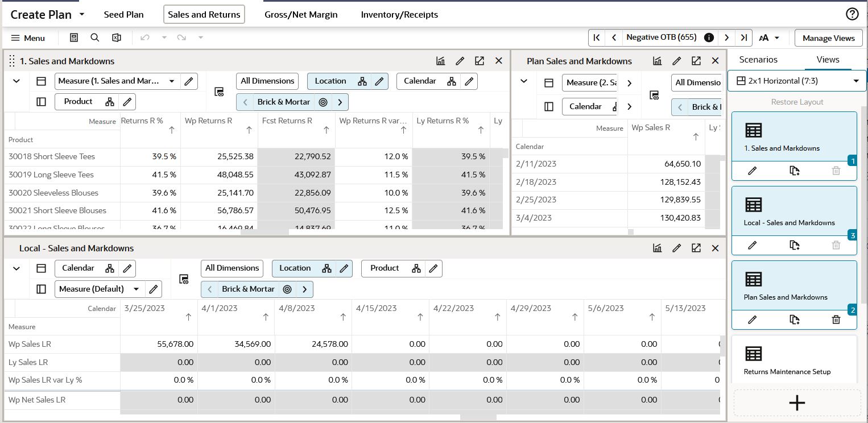Viewport: 868px width, 423px height.
Task: Open chart icon in 1. Sales and Markdowns
Action: 441,61
